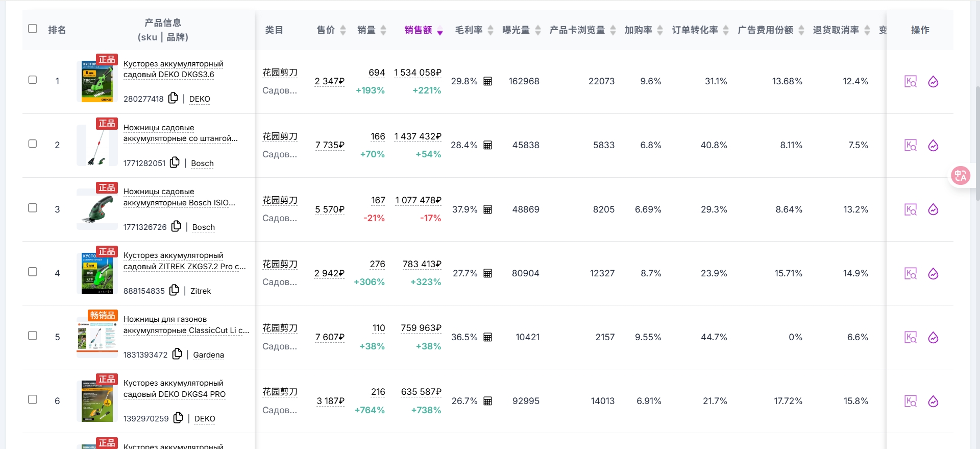Click price 7 735₽ in Bosch row
Viewport: 980px width, 449px height.
coord(330,145)
